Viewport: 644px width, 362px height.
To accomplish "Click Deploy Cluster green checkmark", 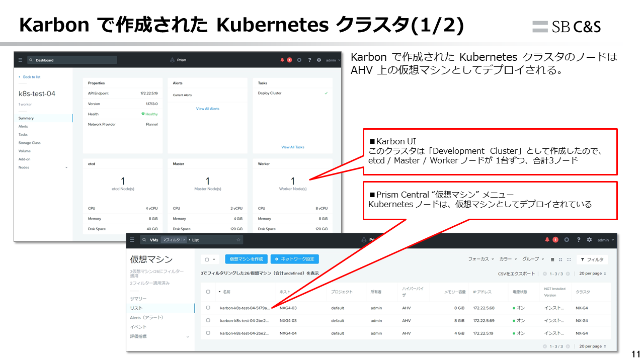I will click(x=326, y=93).
